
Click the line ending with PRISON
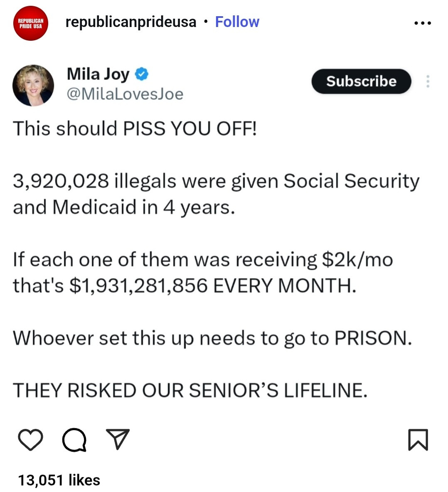(x=212, y=338)
